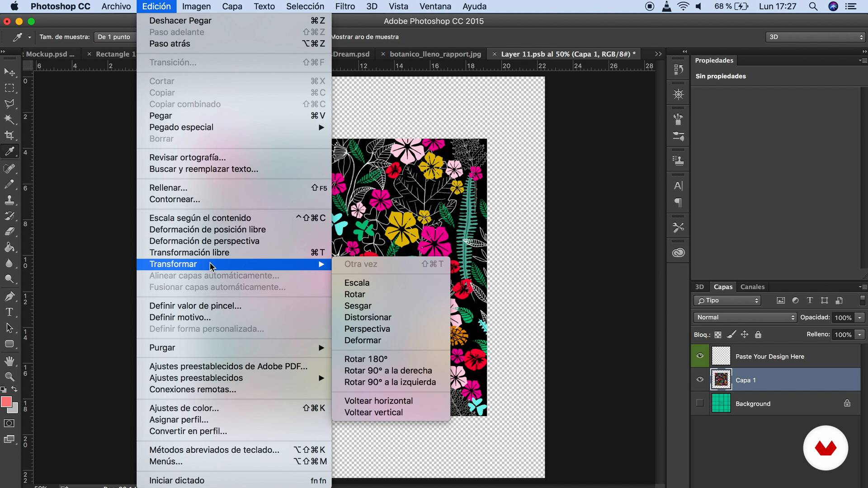868x488 pixels.
Task: Click the Opacidad value field
Action: click(843, 318)
